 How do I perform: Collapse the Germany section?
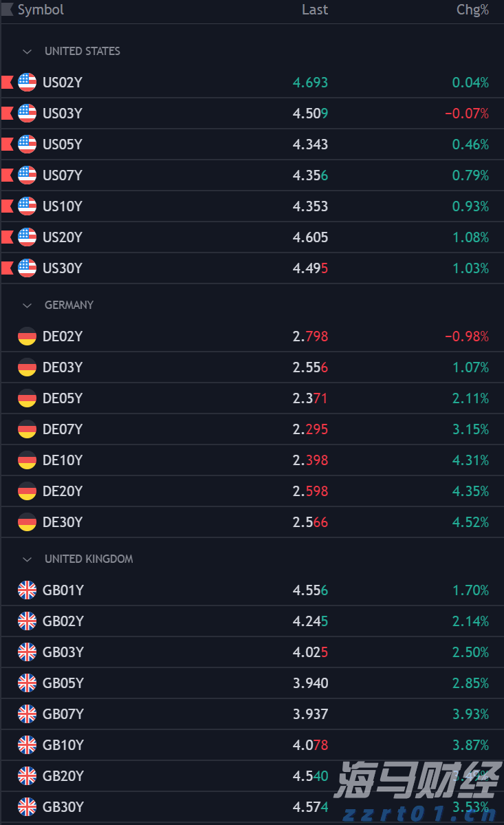tap(28, 306)
